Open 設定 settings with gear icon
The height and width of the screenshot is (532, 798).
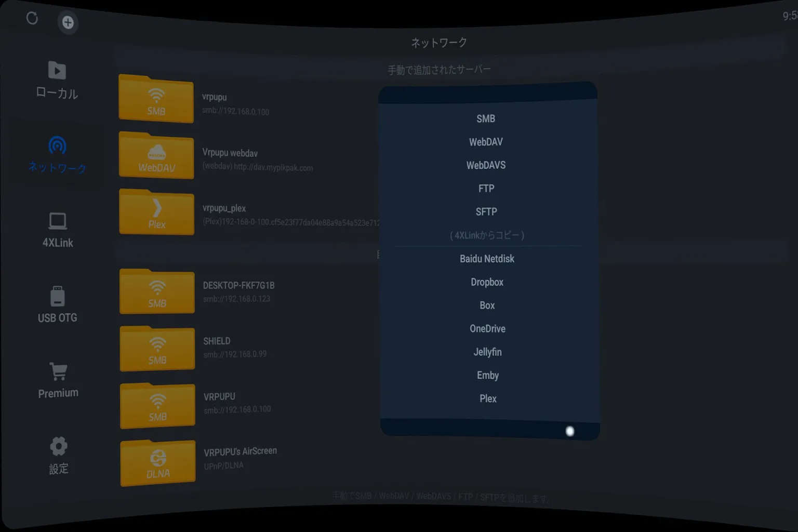click(x=59, y=456)
